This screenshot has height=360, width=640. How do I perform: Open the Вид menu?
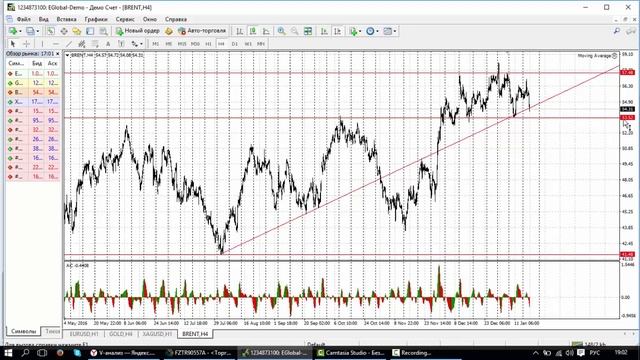43,19
